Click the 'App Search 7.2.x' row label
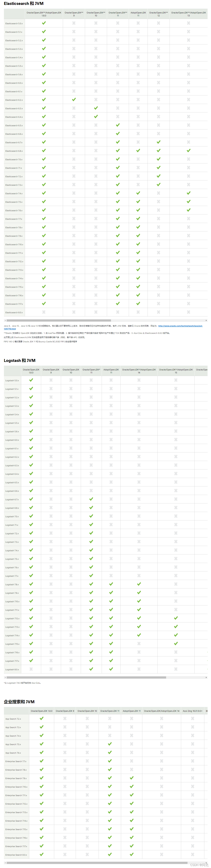The height and width of the screenshot is (868, 211). (13, 719)
